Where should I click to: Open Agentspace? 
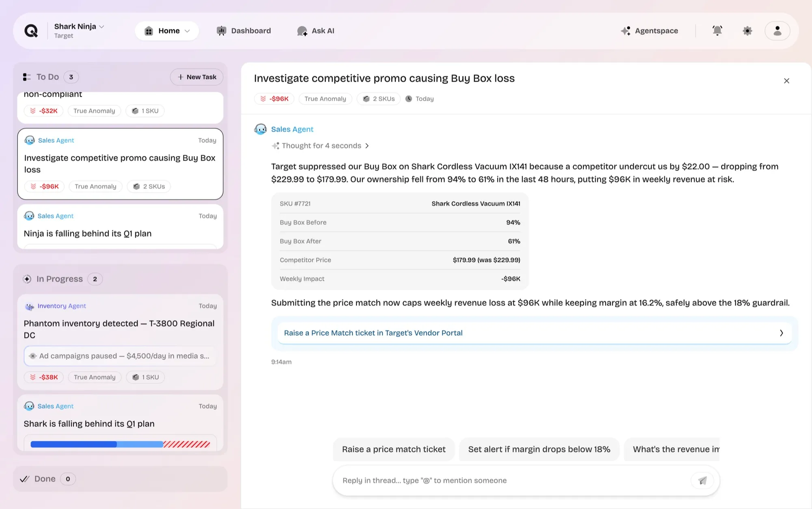tap(649, 31)
